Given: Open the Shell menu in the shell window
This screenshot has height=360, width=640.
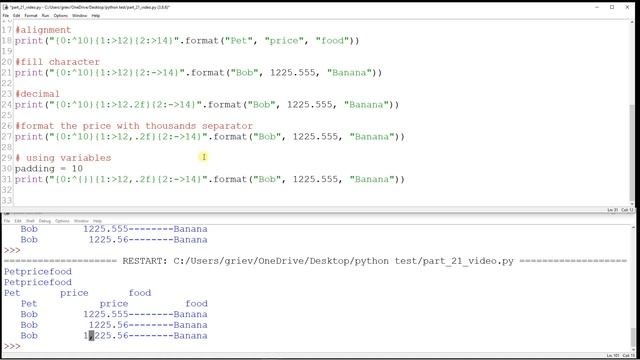Looking at the screenshot, I should coord(30,221).
